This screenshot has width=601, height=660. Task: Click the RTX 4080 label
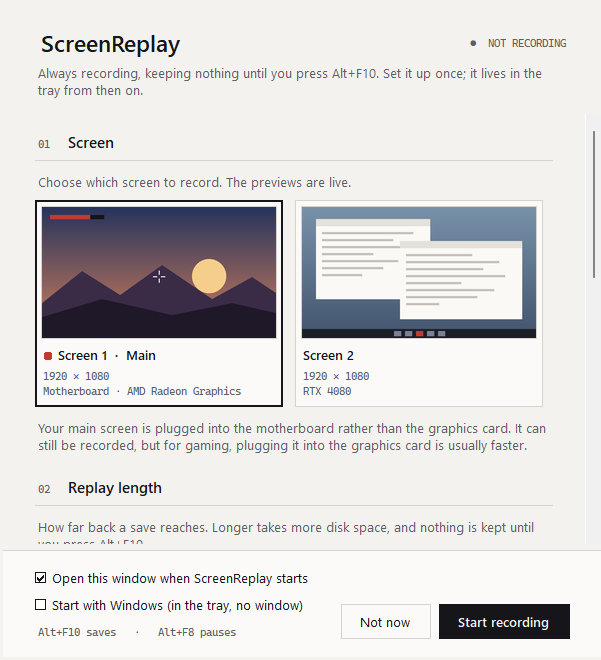[327, 391]
